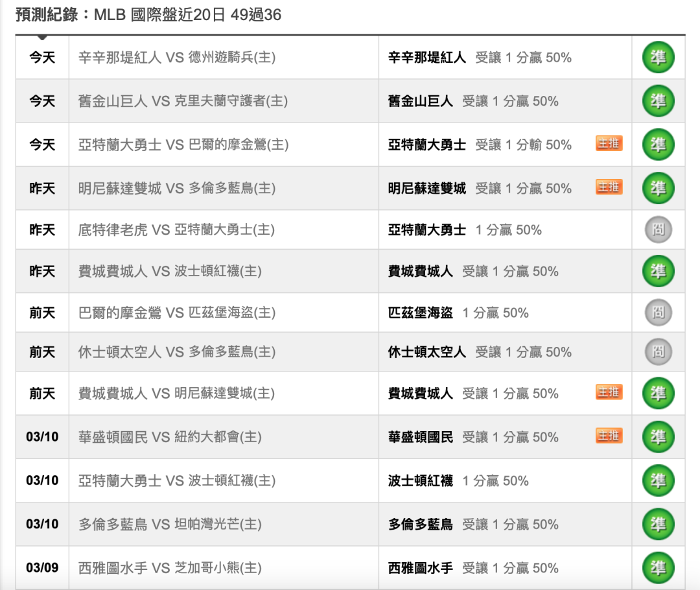The image size is (700, 590).
Task: Click prediction 匹茲堡海盜 1 分贏 50%
Action: pyautogui.click(x=458, y=313)
